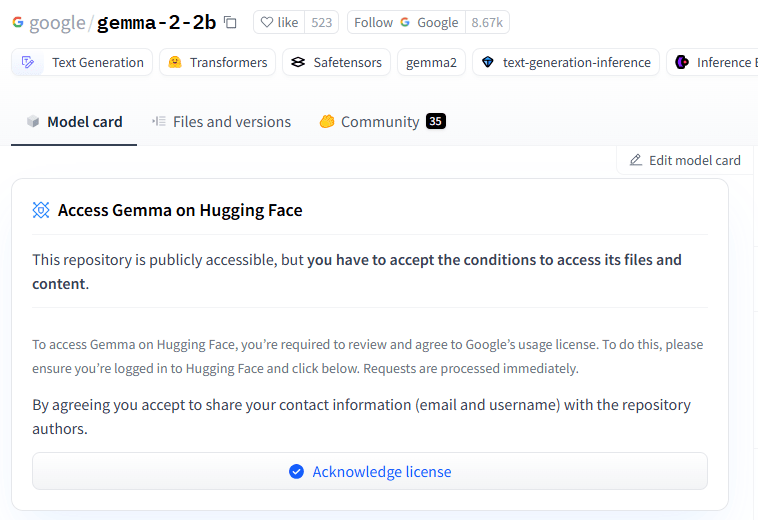
Task: Select the 'Access Gemma on Hugging Face' heading
Action: [x=180, y=210]
